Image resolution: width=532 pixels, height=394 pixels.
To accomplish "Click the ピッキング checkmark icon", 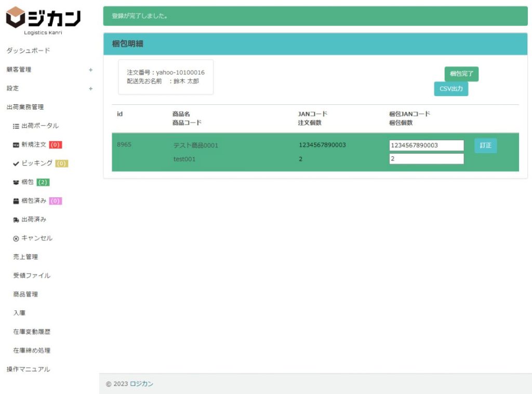I will 16,164.
